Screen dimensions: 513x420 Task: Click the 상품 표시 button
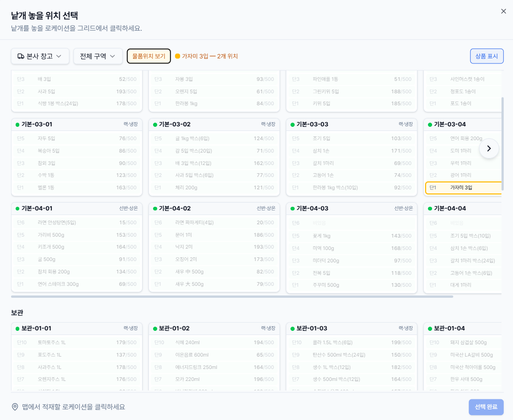pos(486,56)
